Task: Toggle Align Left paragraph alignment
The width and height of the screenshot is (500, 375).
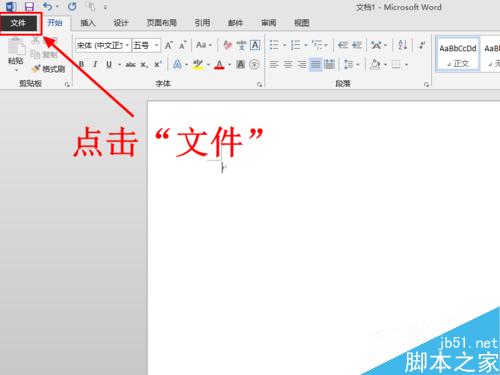Action: 274,64
